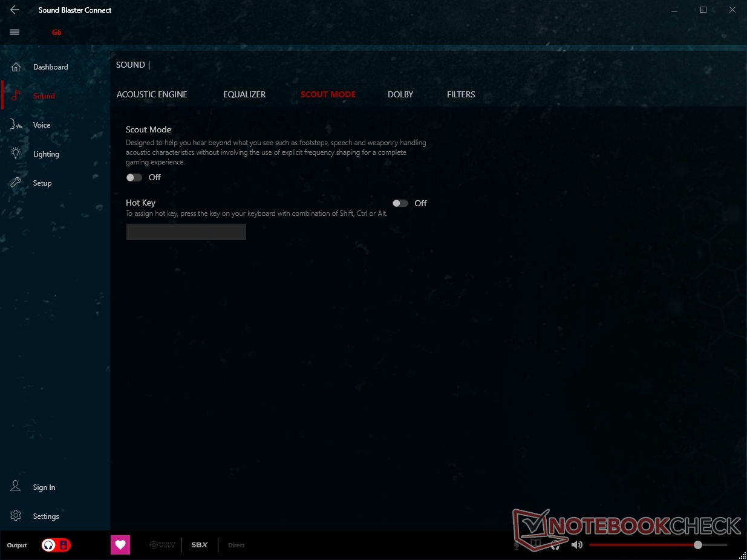Click the microphone icon in bottom bar
The width and height of the screenshot is (747, 560).
517,545
